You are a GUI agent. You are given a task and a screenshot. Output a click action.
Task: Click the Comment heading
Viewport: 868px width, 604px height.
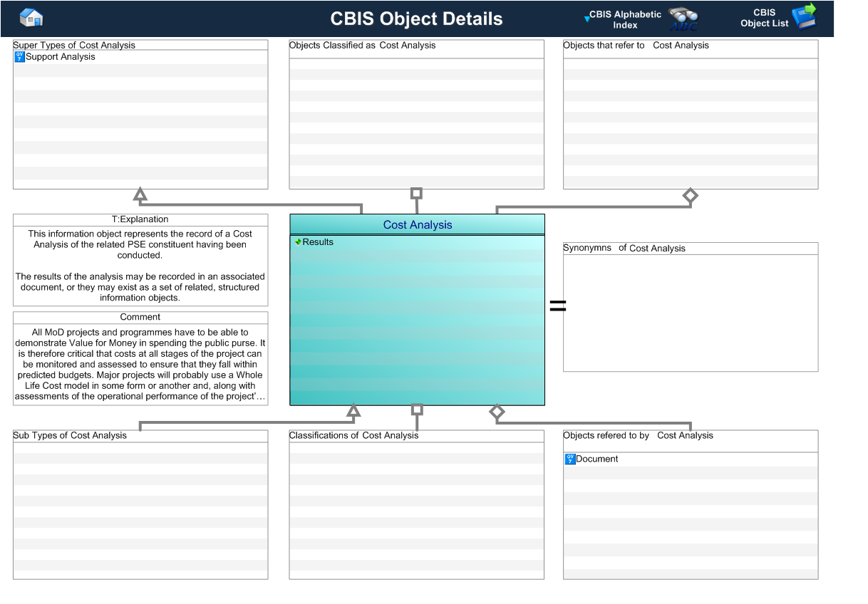tap(140, 317)
